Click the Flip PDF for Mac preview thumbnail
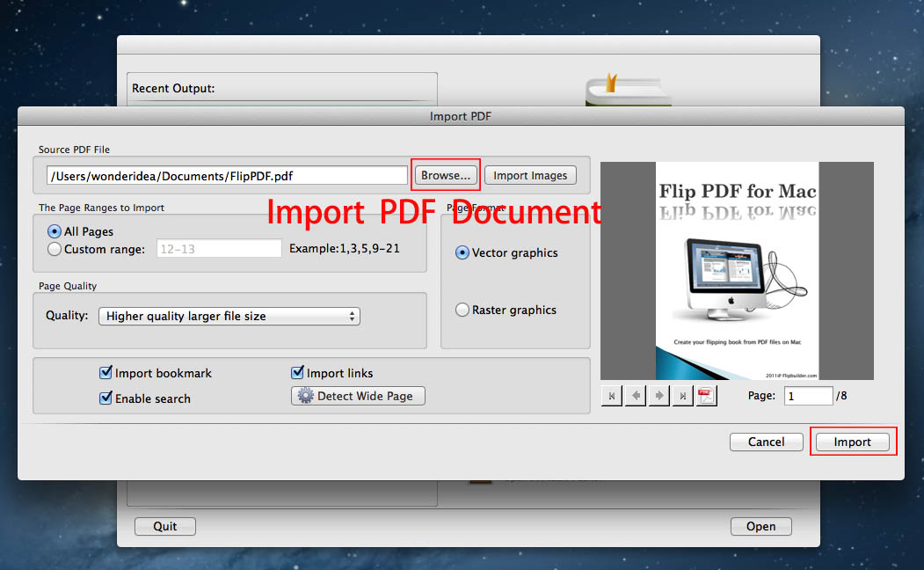 (738, 271)
